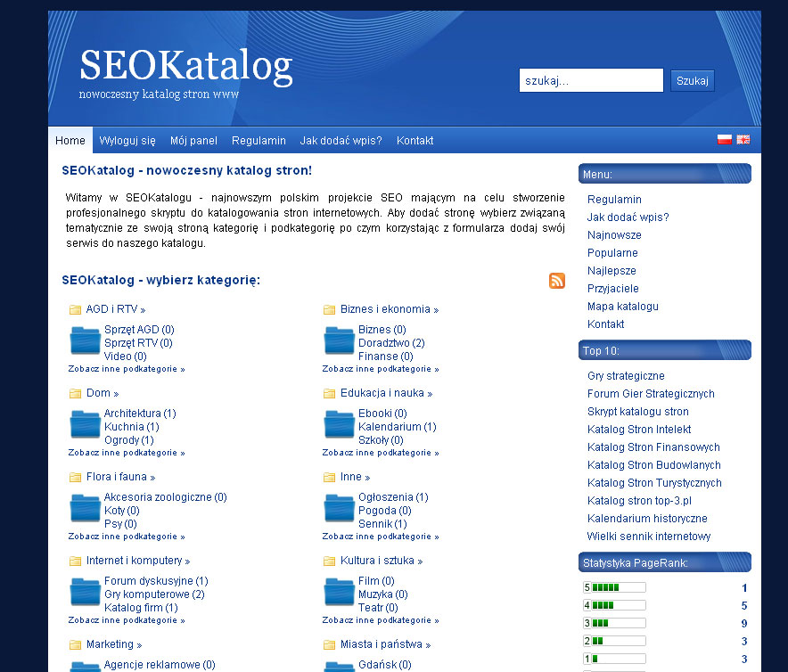Viewport: 788px width, 672px height.
Task: Switch language with the English flag icon
Action: [743, 139]
